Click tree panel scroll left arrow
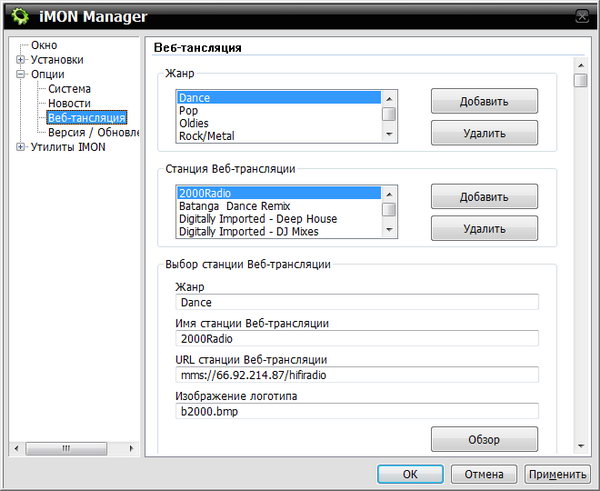 click(16, 448)
